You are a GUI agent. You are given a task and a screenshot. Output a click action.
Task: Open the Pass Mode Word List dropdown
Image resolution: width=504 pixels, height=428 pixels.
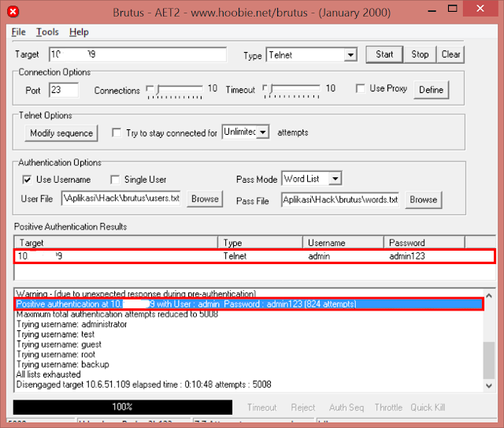coord(312,179)
